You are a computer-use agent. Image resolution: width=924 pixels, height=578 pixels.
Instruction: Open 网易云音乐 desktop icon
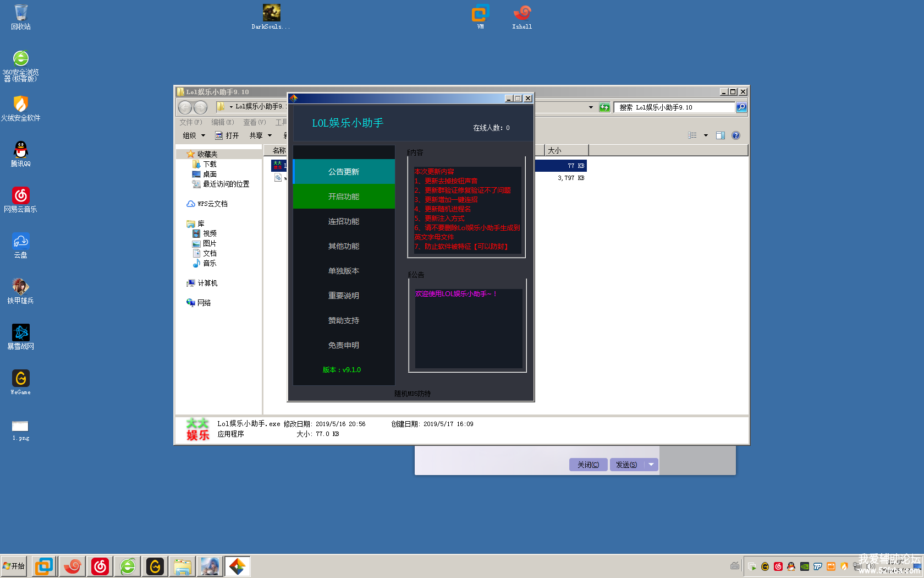coord(21,199)
